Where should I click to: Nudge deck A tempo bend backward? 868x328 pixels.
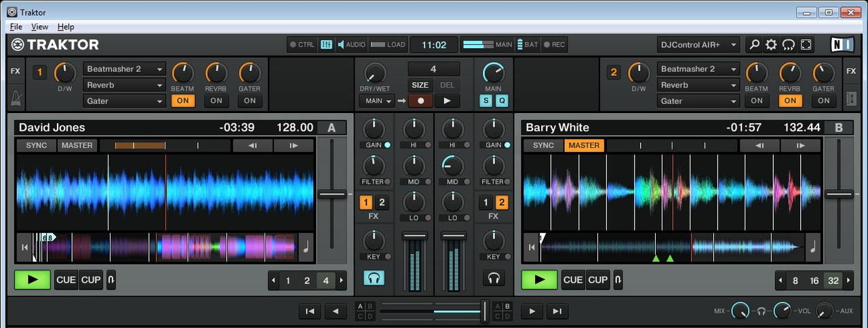tap(252, 146)
